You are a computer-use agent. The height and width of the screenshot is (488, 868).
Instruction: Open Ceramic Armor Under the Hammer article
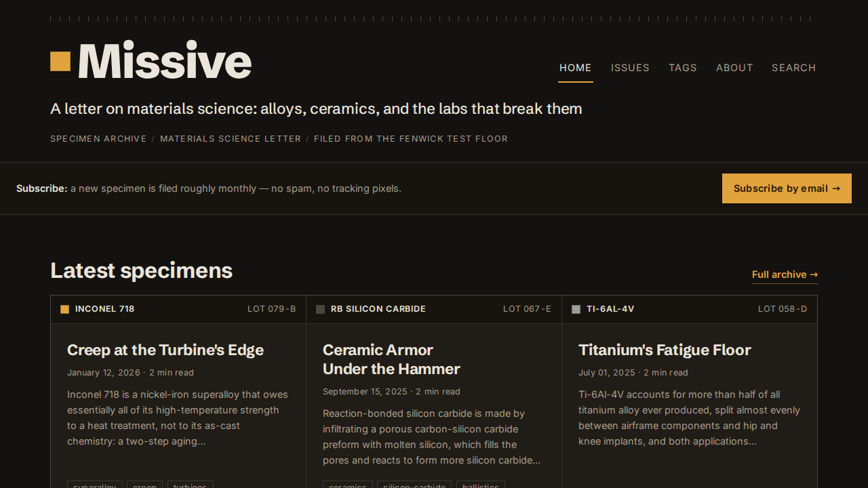pyautogui.click(x=391, y=359)
